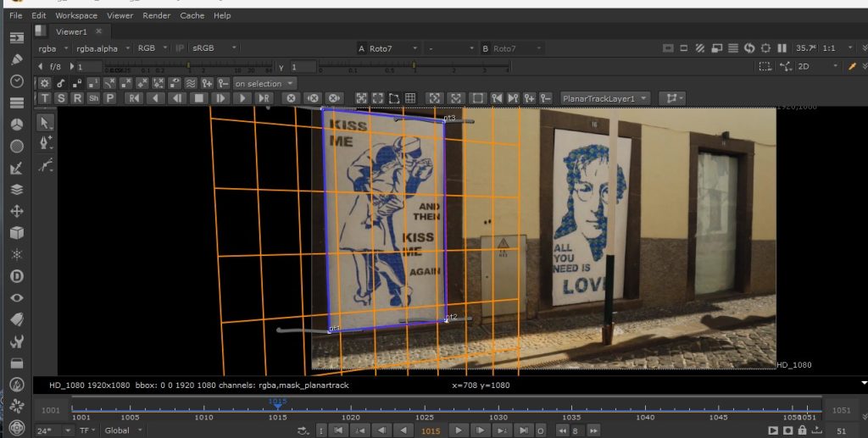Click the timeline marker at frame 1015
Image resolution: width=868 pixels, height=438 pixels.
[x=277, y=404]
